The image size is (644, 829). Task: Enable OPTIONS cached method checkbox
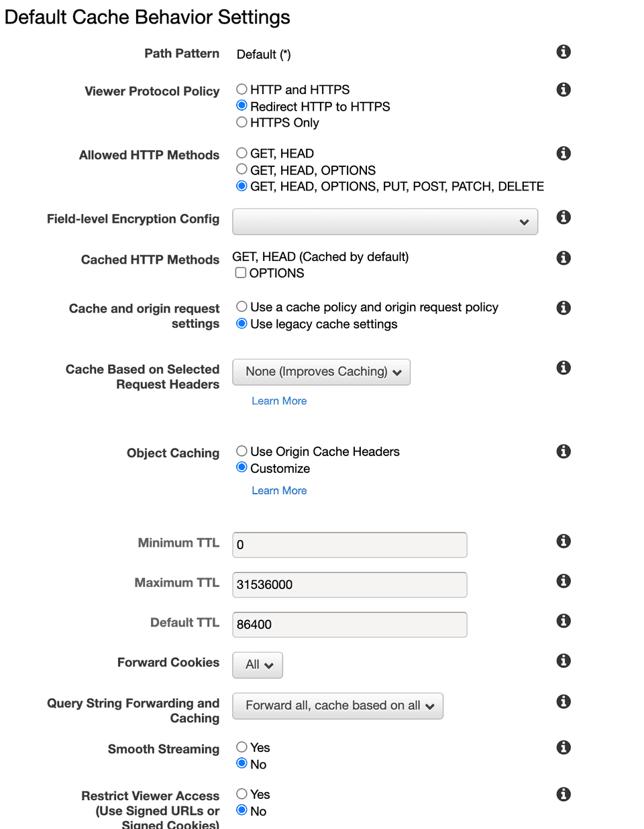(241, 273)
